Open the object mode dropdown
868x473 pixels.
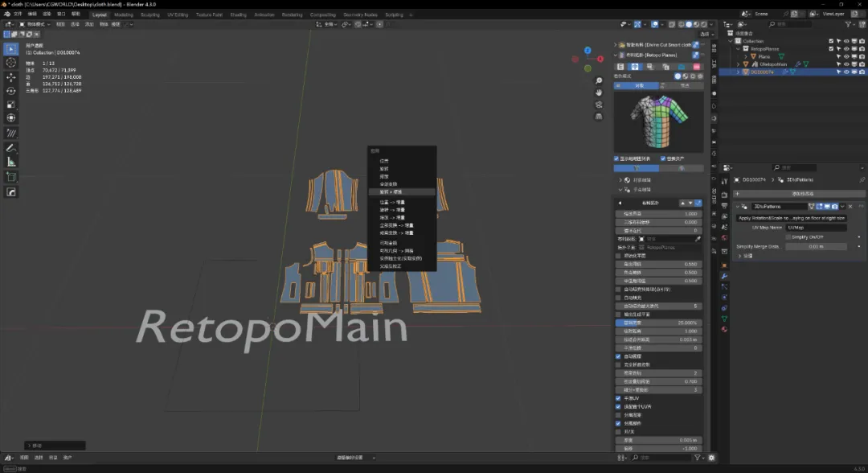[35, 25]
